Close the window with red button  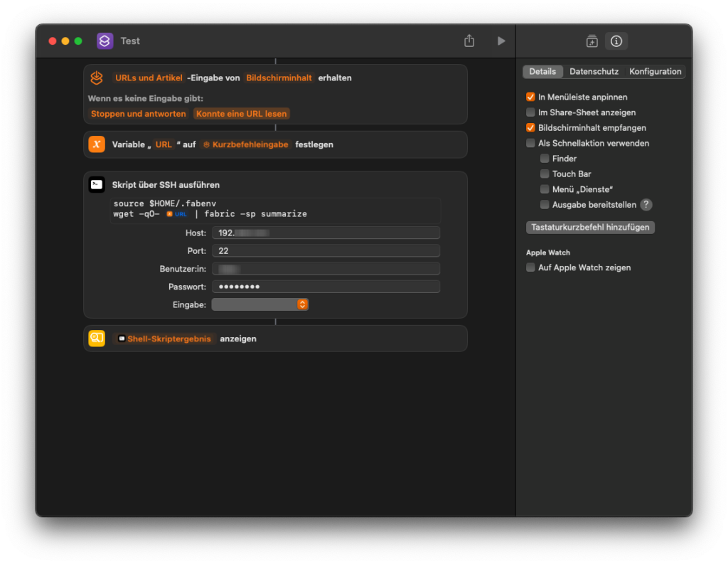(53, 41)
